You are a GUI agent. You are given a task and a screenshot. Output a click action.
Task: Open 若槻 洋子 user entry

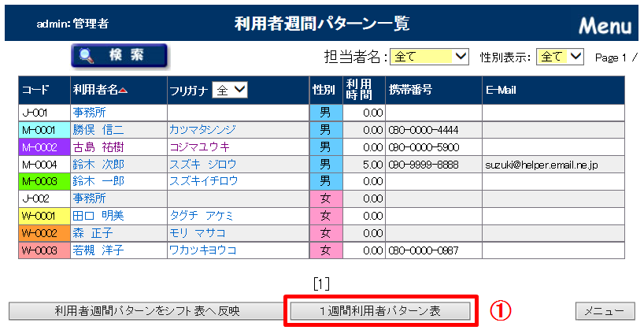[x=98, y=250]
